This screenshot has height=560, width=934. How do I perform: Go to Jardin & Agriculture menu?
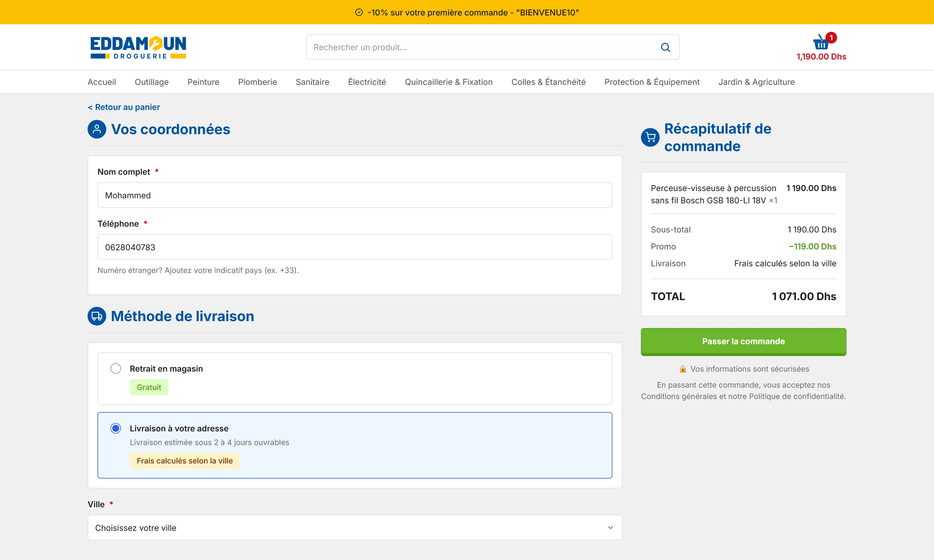point(756,82)
